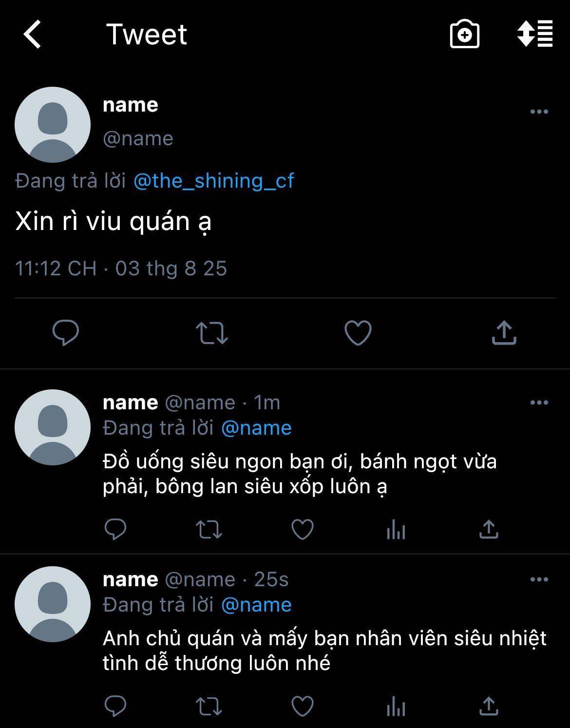Viewport: 570px width, 728px height.
Task: Open more options on the main tweet
Action: (x=539, y=112)
